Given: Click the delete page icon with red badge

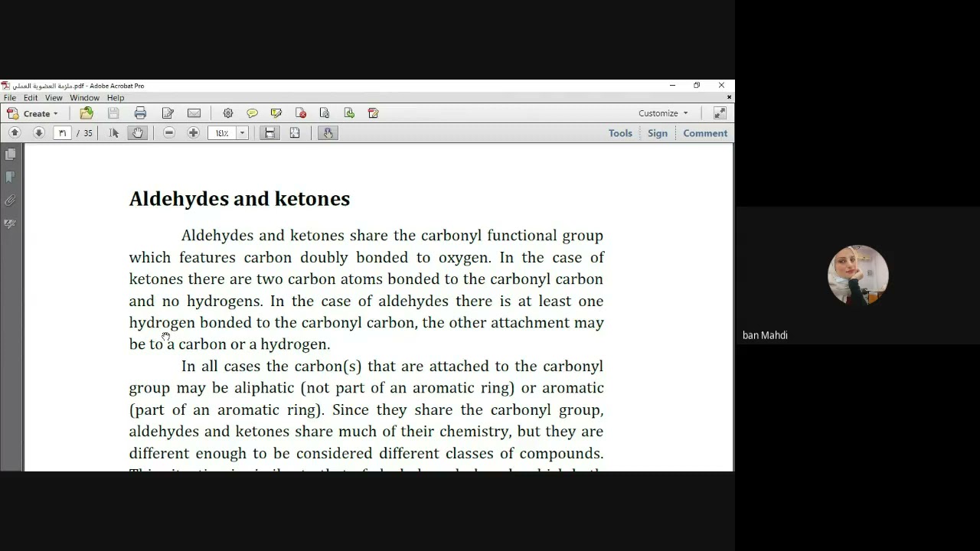Looking at the screenshot, I should pyautogui.click(x=301, y=113).
